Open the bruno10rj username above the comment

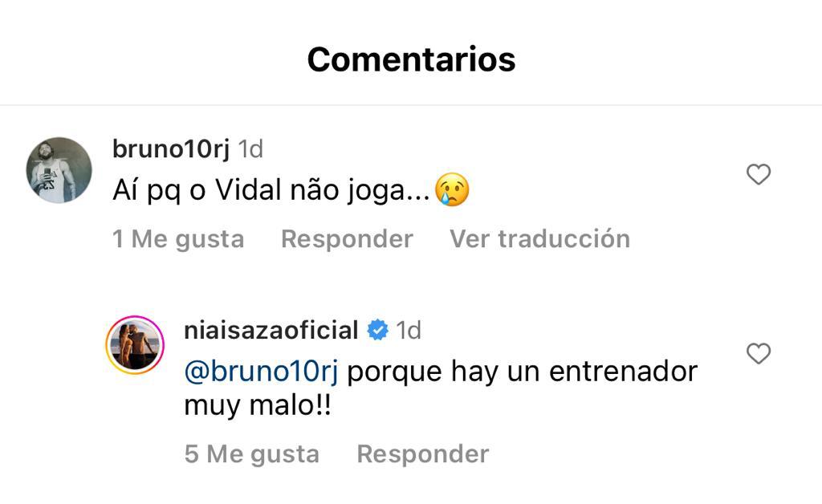(171, 149)
